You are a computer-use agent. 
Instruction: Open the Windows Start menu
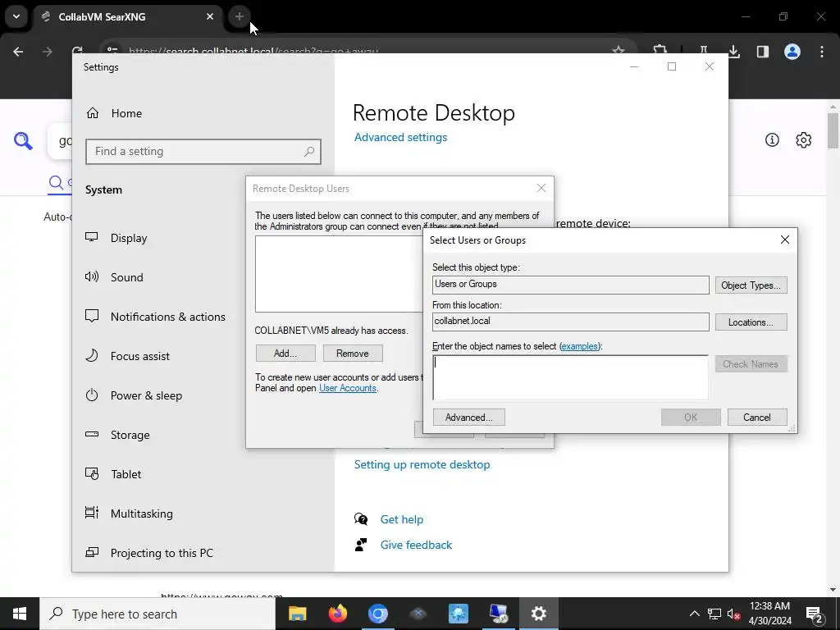[20, 614]
